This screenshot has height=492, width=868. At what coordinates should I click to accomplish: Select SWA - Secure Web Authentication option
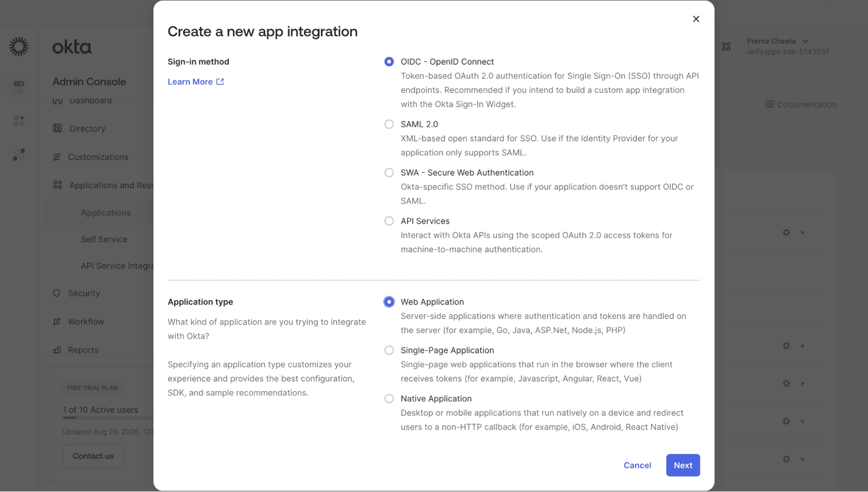tap(389, 173)
